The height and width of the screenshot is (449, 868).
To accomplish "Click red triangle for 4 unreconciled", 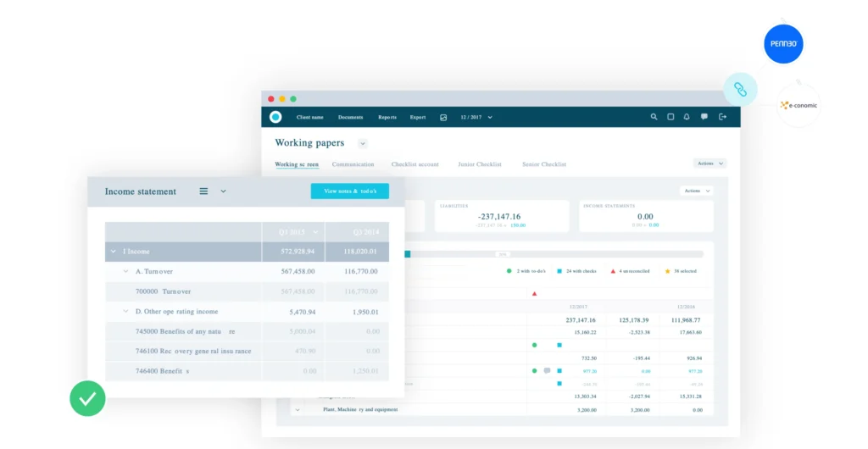I will pyautogui.click(x=613, y=271).
